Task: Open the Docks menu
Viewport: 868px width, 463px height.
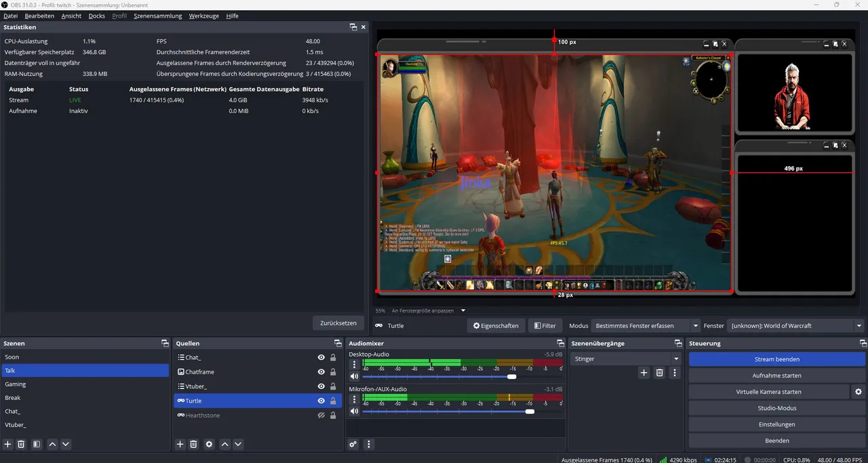Action: pos(97,16)
